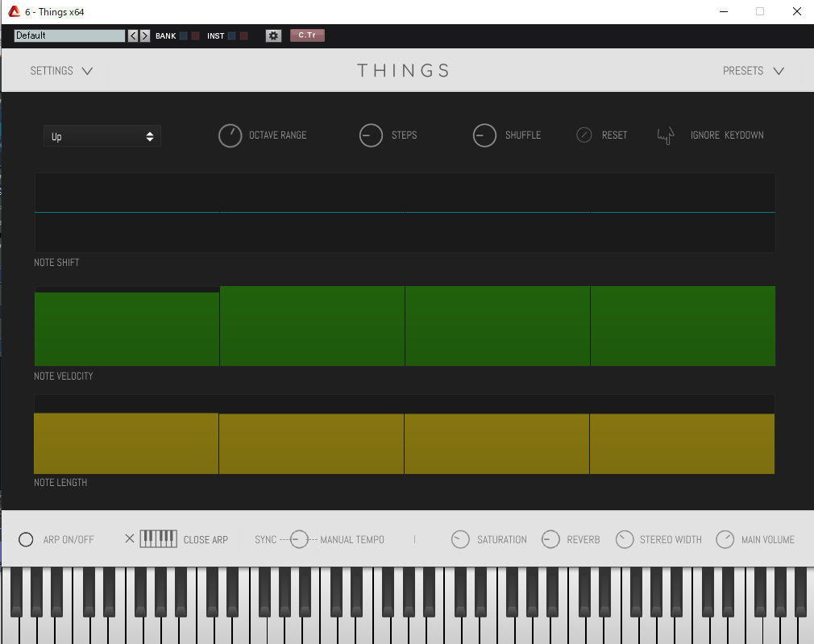Click the NOTE SHIFT label
Image resolution: width=814 pixels, height=644 pixels.
point(56,262)
